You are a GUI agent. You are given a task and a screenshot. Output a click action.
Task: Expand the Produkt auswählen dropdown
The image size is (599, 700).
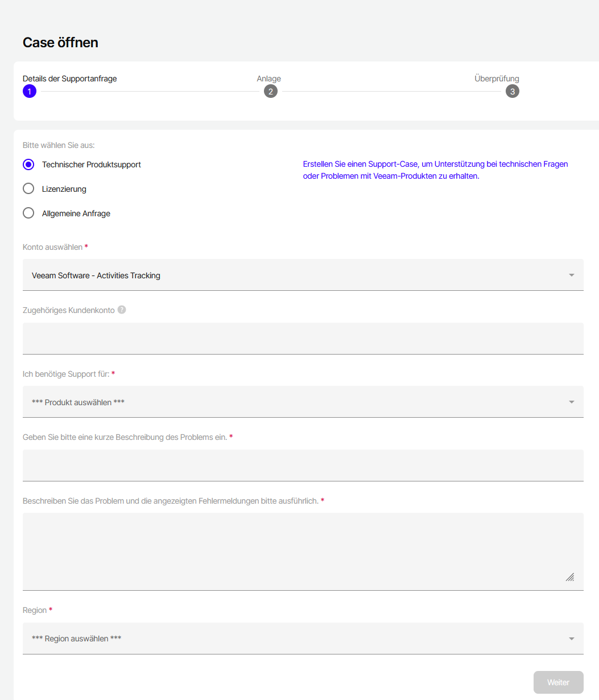point(296,402)
